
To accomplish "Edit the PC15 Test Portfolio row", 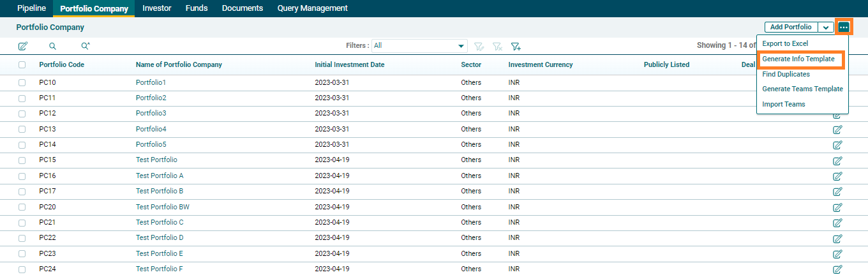I will pos(837,161).
